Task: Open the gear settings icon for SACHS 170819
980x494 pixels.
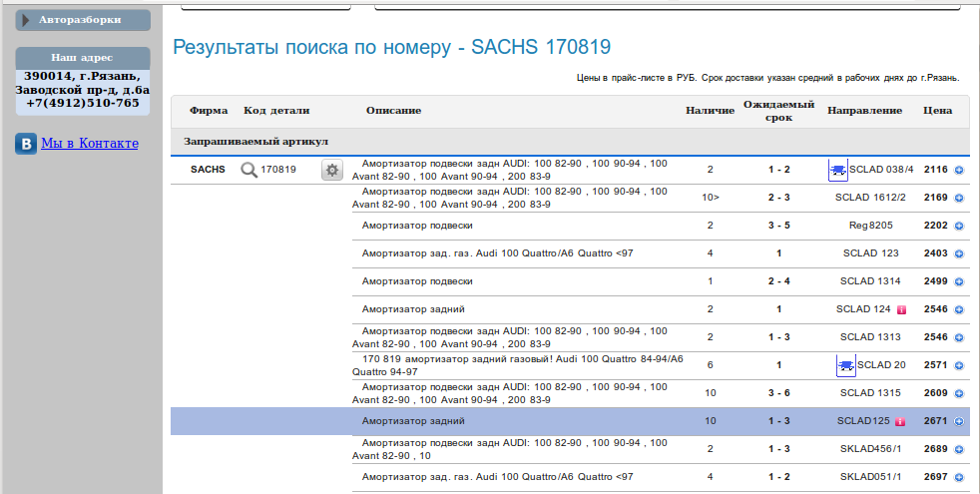Action: tap(332, 170)
